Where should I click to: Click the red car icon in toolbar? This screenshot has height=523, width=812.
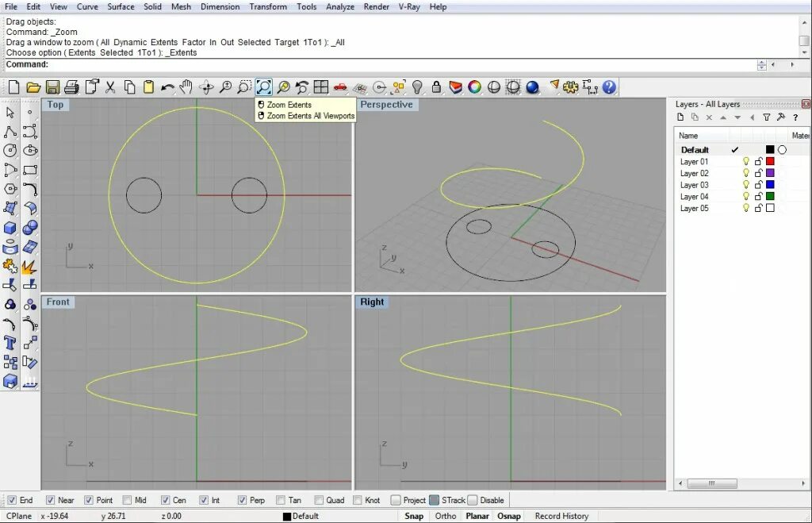340,87
